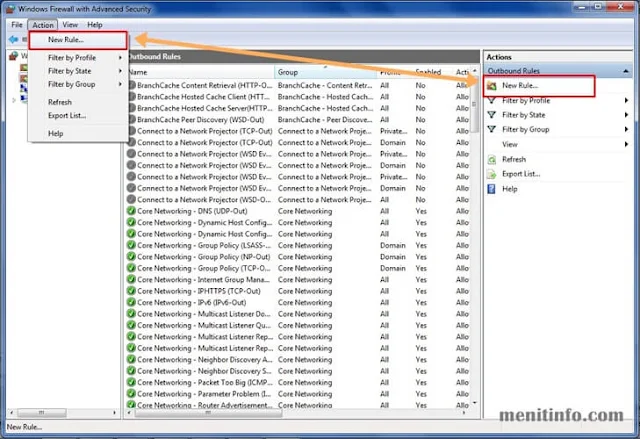Click Export List... link in Actions pane
Image resolution: width=640 pixels, height=439 pixels.
pos(521,174)
